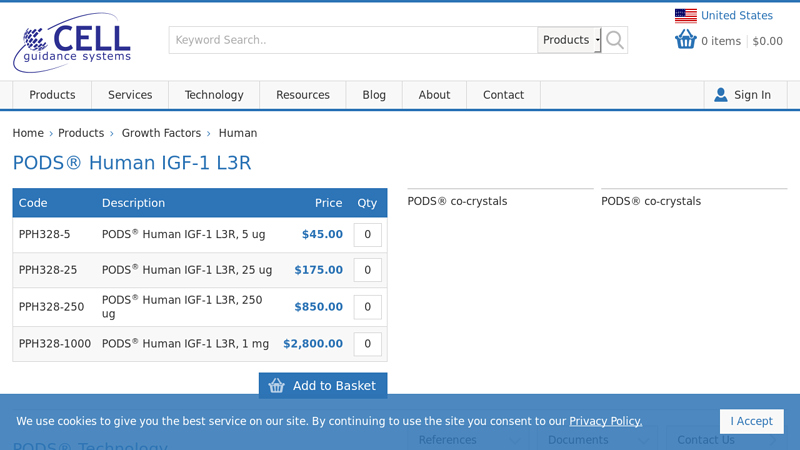Open the Contact Us tab

727,440
